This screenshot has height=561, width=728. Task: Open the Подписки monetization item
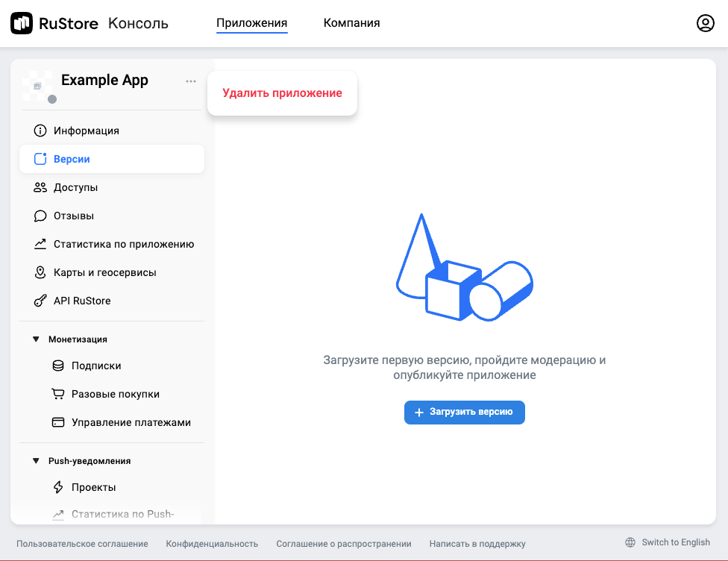click(x=96, y=366)
